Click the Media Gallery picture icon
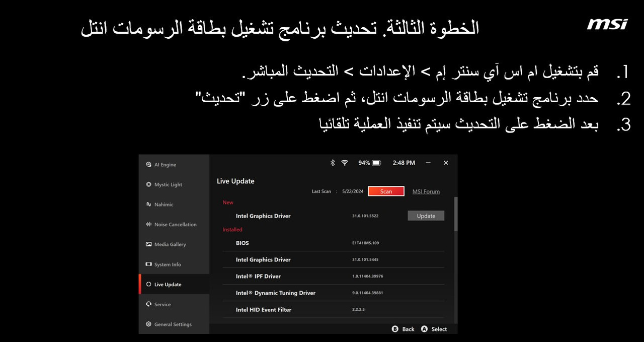Image resolution: width=644 pixels, height=342 pixels. coord(148,244)
